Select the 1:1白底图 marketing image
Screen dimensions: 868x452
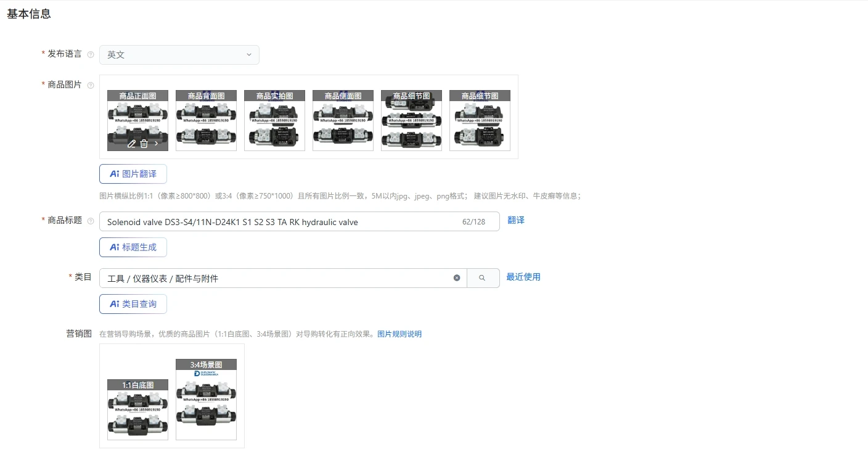click(x=138, y=409)
